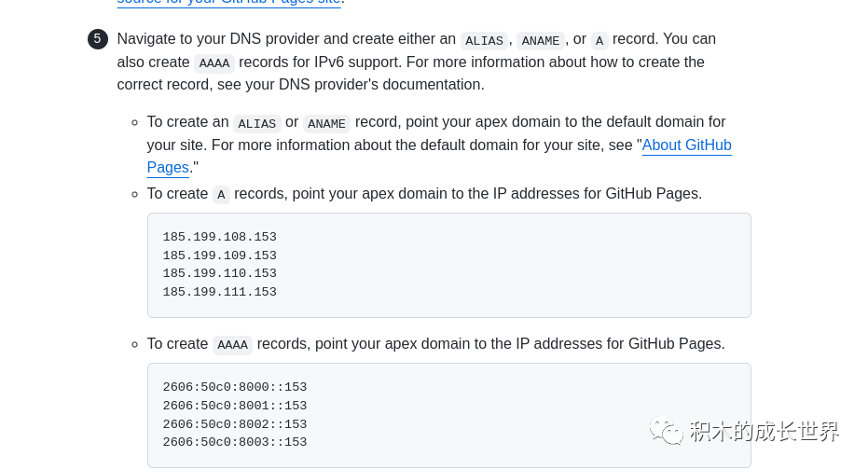Click IP address 185.199.110.153

(220, 273)
